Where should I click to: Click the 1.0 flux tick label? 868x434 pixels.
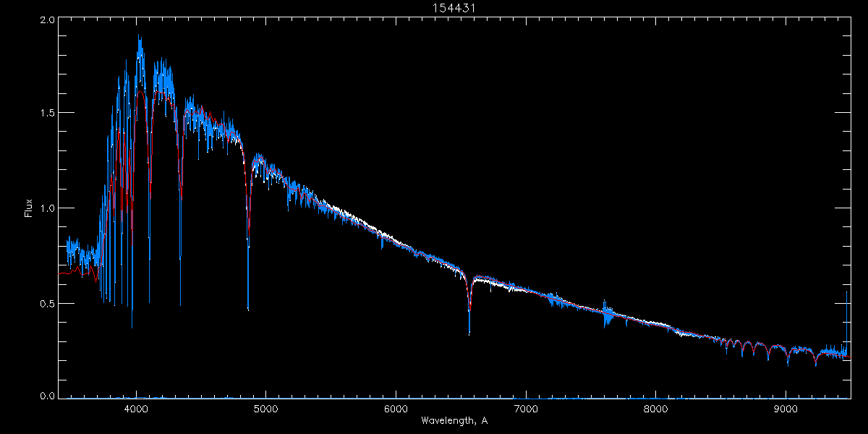click(x=47, y=208)
